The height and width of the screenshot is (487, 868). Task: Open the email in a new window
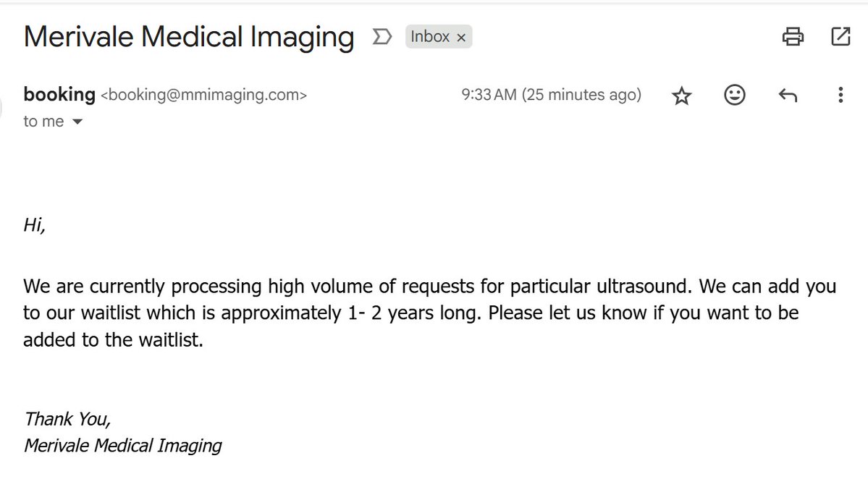(x=840, y=36)
